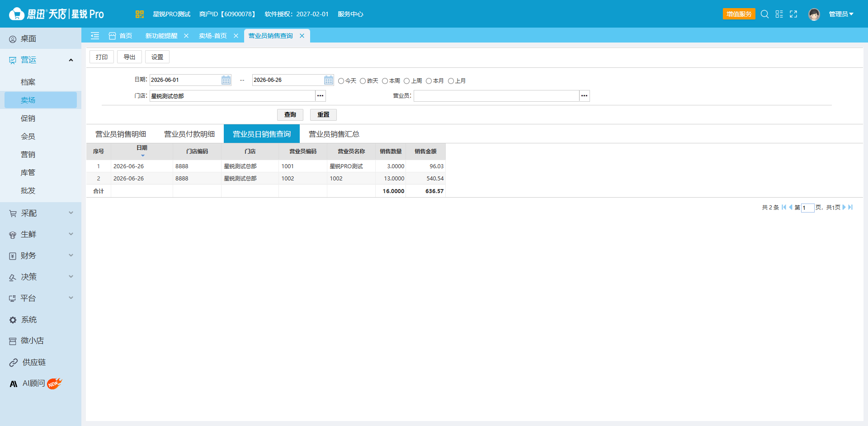Screen dimensions: 868x426
Task: Click the 设置 button
Action: point(157,57)
